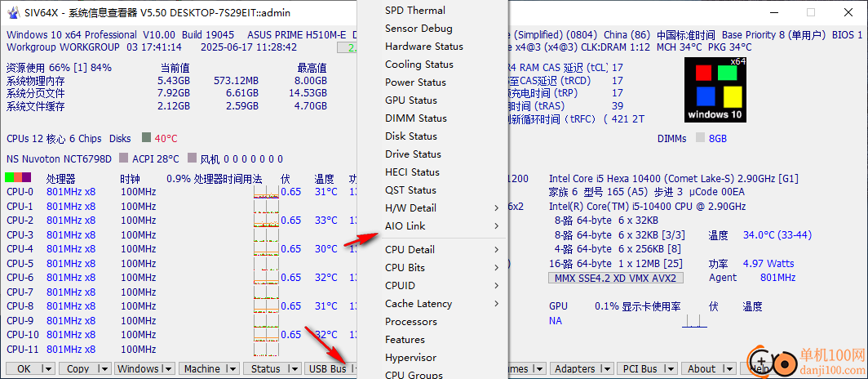868x379 pixels.
Task: Click the Adapters button
Action: [x=575, y=368]
